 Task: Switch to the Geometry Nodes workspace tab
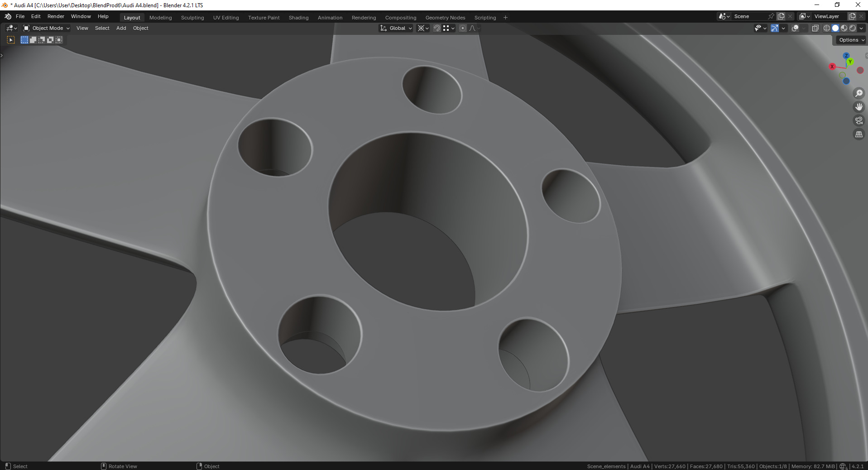(x=446, y=18)
